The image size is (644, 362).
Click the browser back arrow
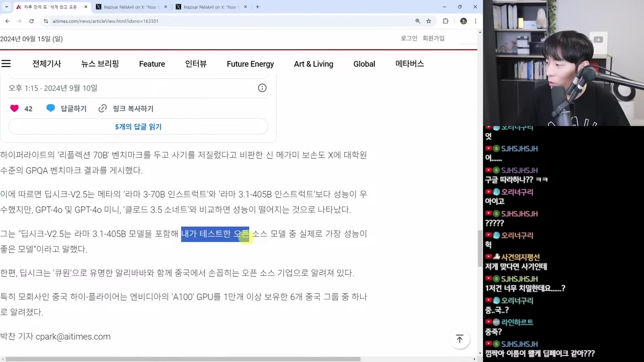[x=7, y=21]
